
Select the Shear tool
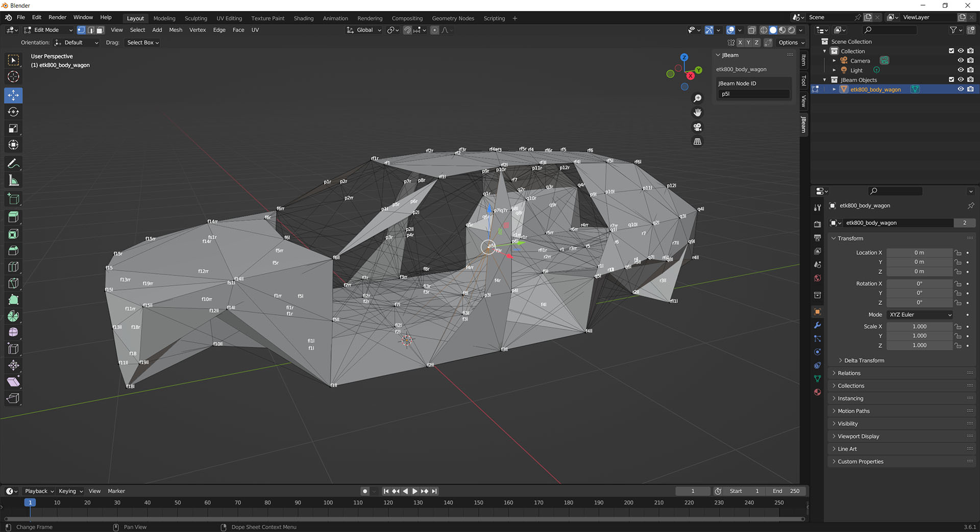[x=13, y=382]
